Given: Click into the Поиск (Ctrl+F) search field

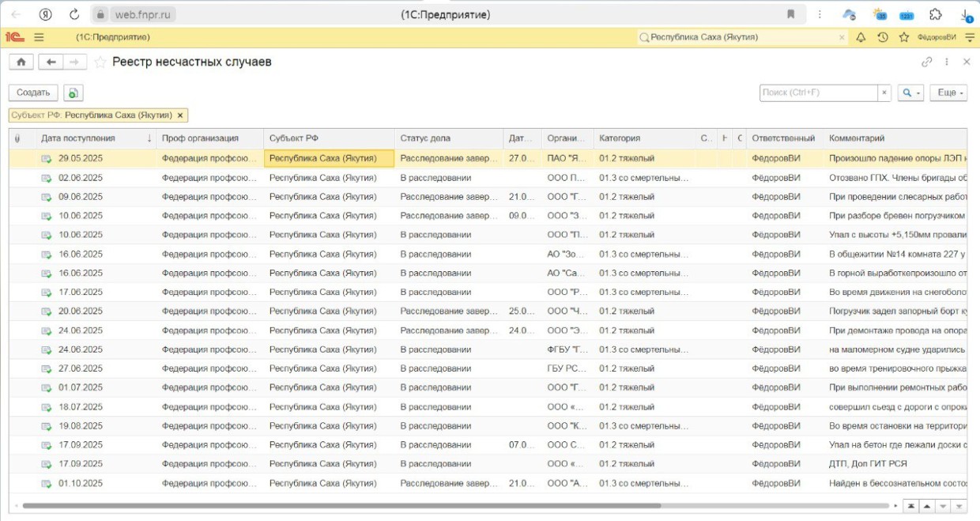Looking at the screenshot, I should 818,92.
